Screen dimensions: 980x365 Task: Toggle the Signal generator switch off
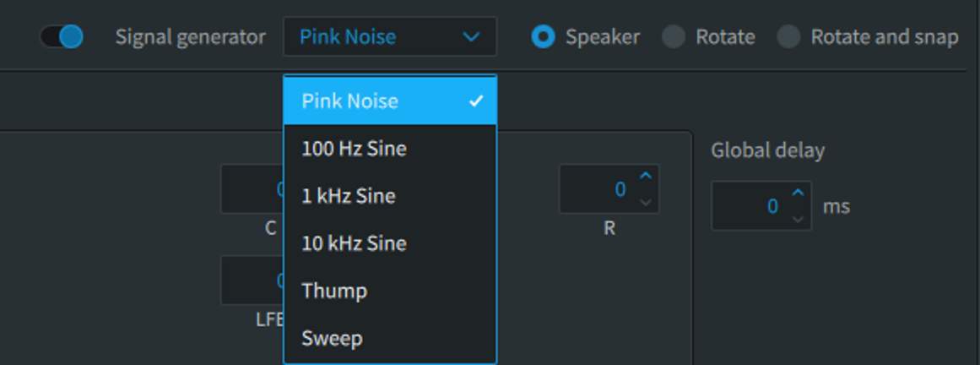(x=62, y=37)
